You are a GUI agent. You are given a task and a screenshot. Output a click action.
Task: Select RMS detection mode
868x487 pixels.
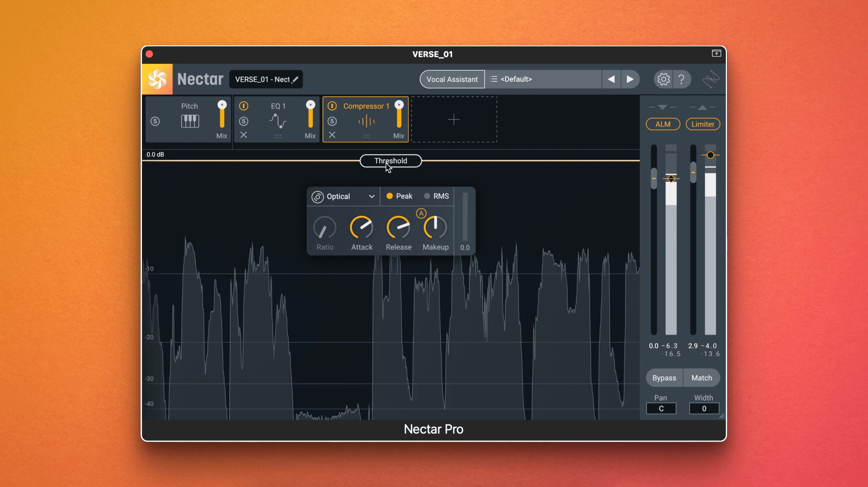click(436, 196)
